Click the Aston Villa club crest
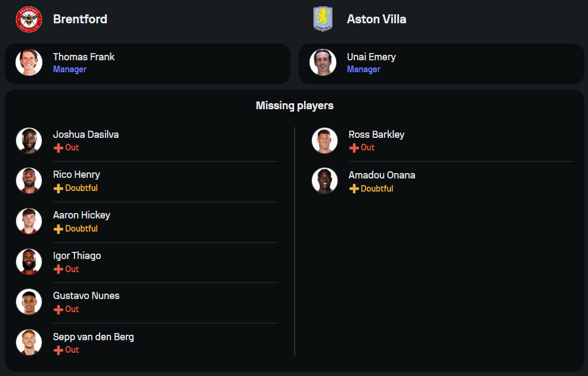The height and width of the screenshot is (376, 588). 323,19
